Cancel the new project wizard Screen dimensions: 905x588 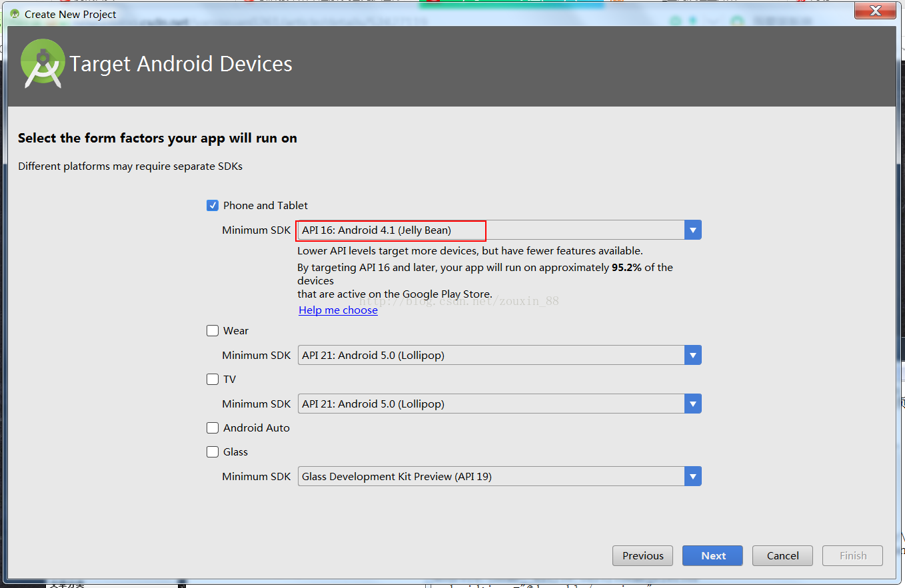782,555
